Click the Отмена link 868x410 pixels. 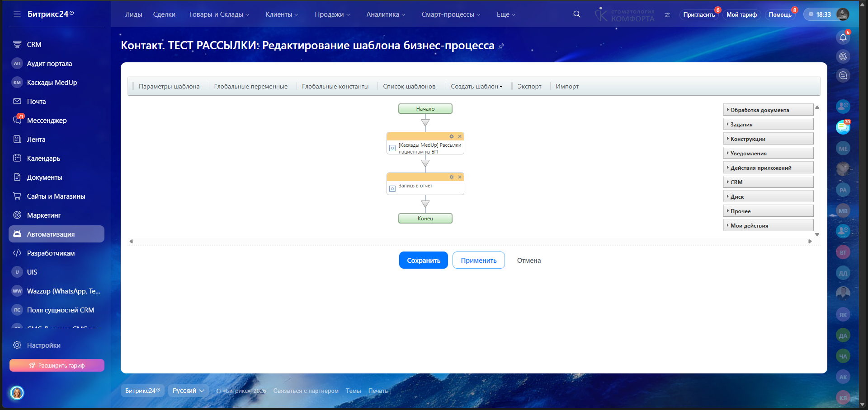pos(529,260)
